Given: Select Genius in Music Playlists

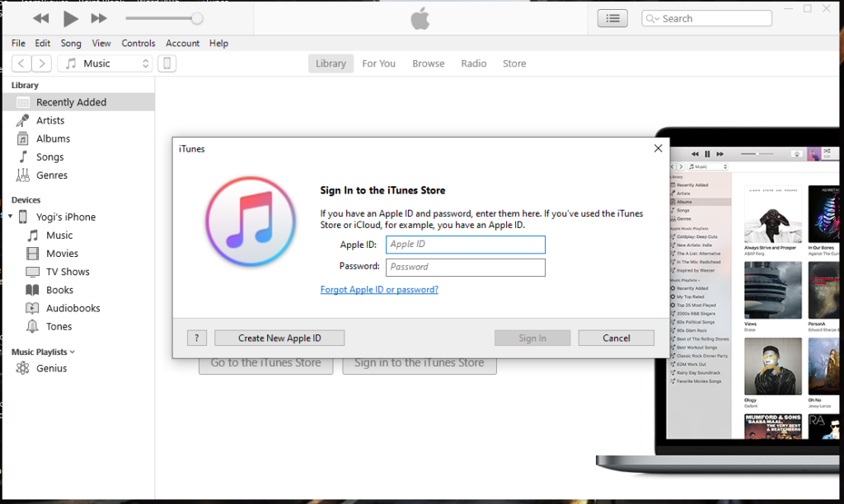Looking at the screenshot, I should pyautogui.click(x=51, y=368).
